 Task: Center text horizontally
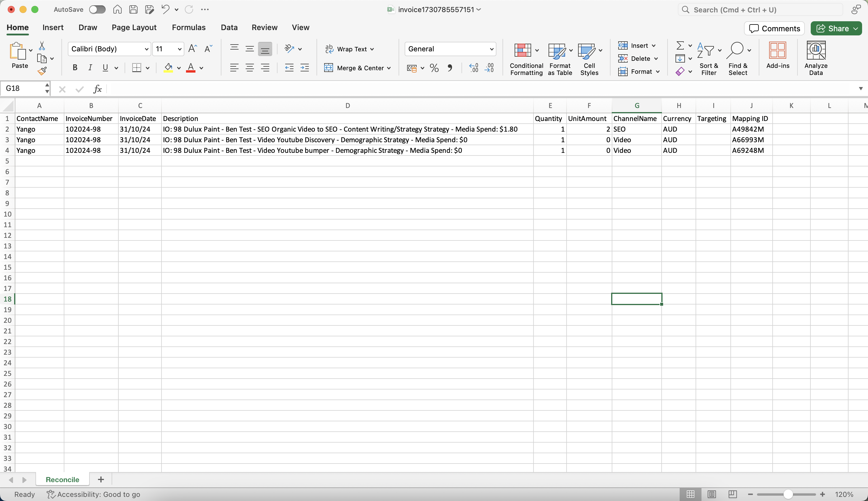pyautogui.click(x=249, y=68)
